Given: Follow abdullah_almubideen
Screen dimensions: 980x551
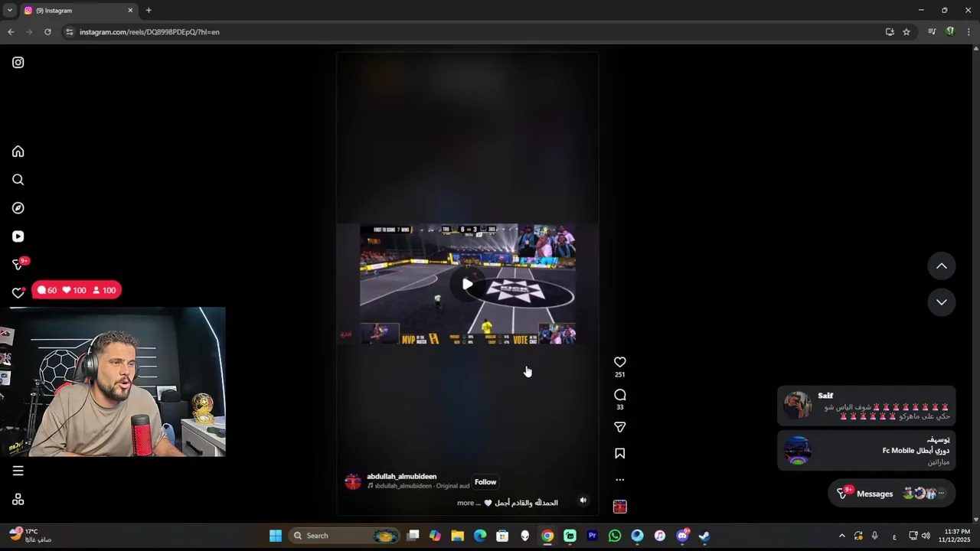Looking at the screenshot, I should (x=485, y=482).
